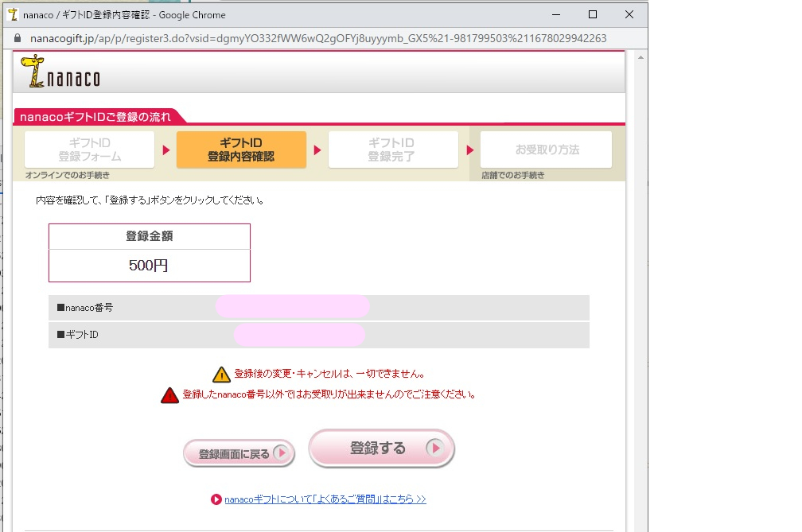Screen dimensions: 802x532
Task: Maximize the Chrome popup window
Action: coord(593,14)
